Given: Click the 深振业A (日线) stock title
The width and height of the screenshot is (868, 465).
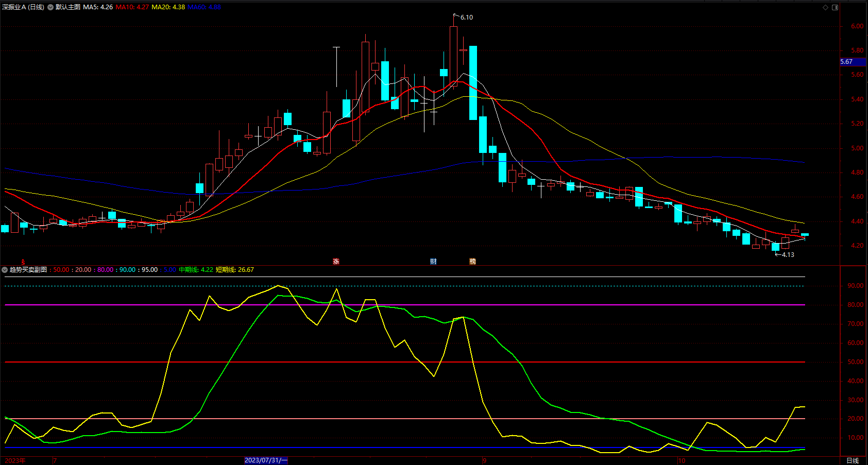Looking at the screenshot, I should 23,7.
